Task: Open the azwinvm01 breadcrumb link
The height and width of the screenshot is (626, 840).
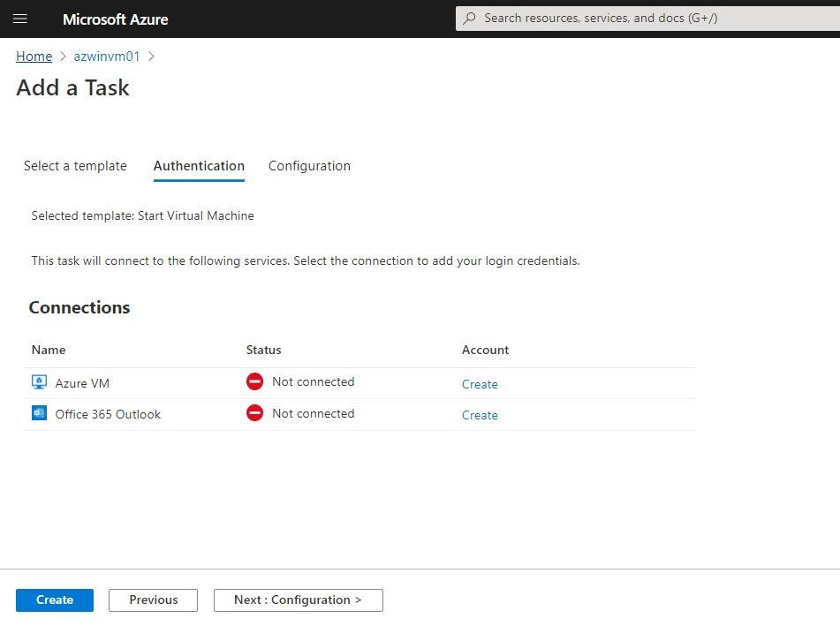Action: point(107,57)
